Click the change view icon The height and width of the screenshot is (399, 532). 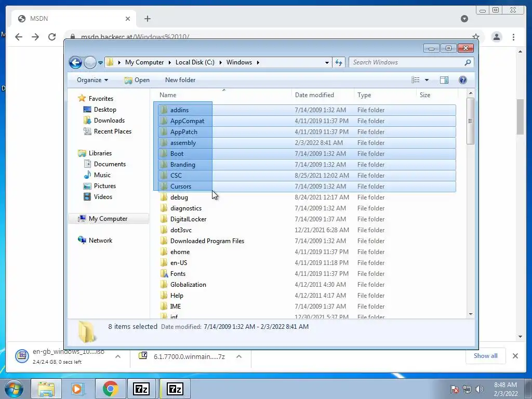(x=415, y=80)
